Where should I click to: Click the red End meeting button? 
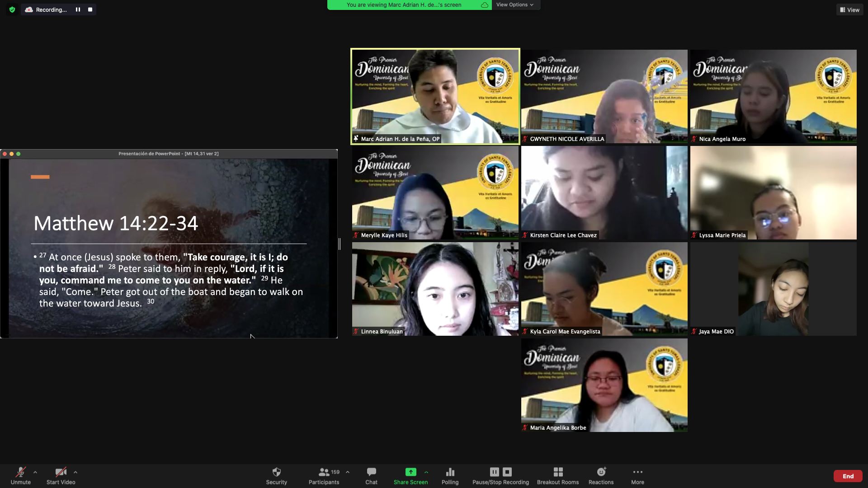[848, 476]
